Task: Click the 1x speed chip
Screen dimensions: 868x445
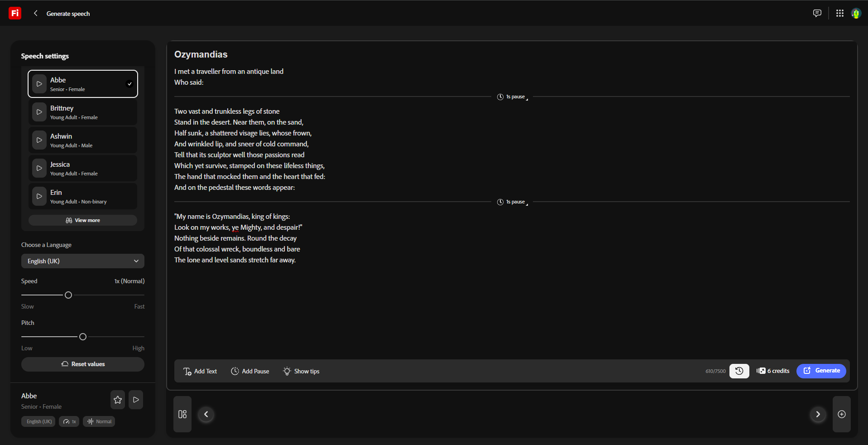Action: pos(69,421)
